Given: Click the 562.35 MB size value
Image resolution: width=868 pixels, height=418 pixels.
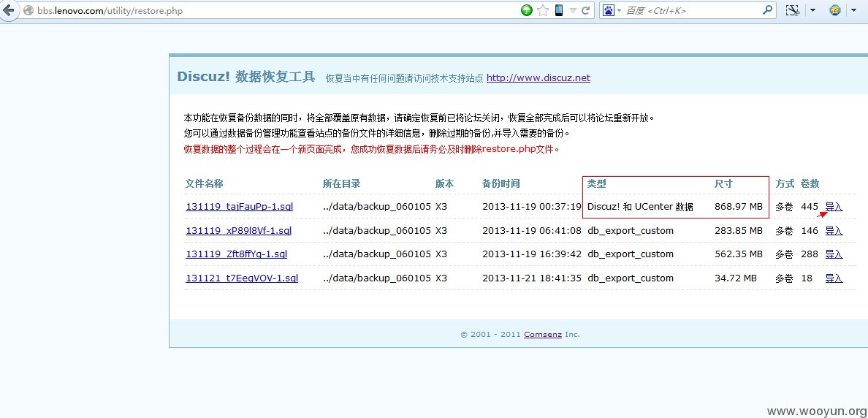Looking at the screenshot, I should tap(739, 254).
